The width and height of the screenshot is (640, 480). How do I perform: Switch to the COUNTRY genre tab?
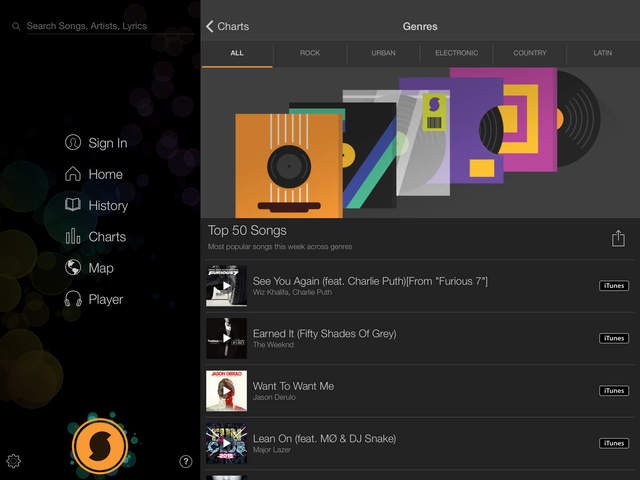pyautogui.click(x=529, y=53)
